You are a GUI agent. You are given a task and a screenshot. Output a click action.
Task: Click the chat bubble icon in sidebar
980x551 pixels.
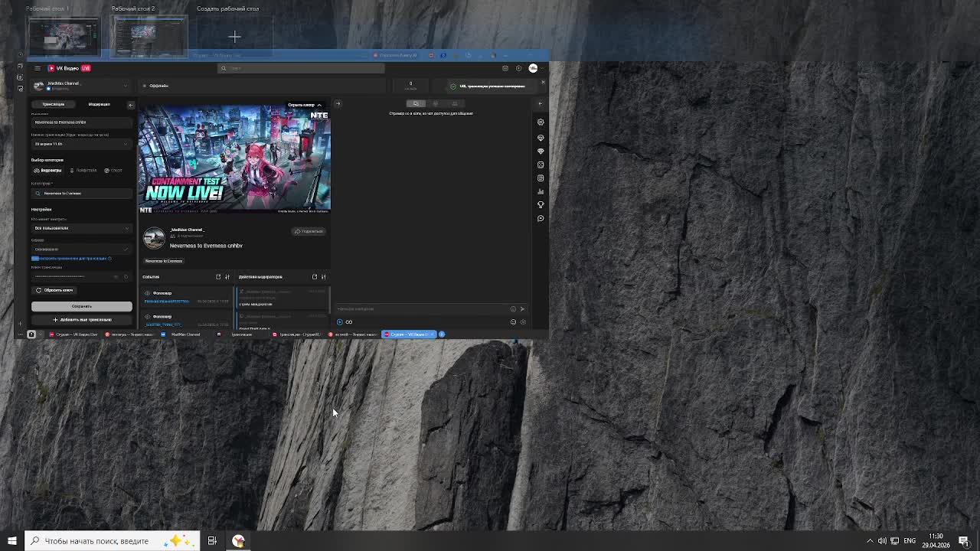click(541, 218)
